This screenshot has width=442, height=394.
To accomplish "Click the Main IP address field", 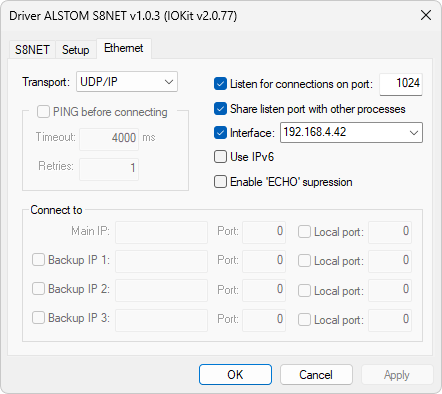I will click(162, 232).
